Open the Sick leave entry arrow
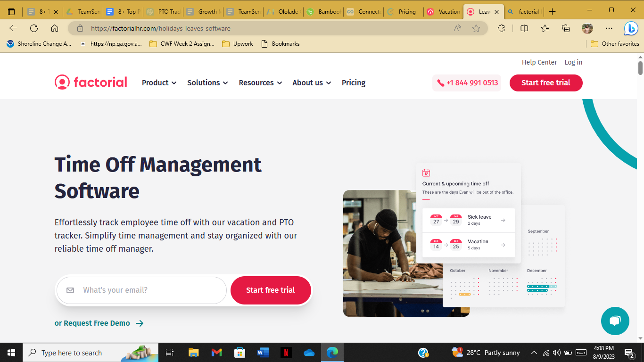644x362 pixels. point(503,220)
